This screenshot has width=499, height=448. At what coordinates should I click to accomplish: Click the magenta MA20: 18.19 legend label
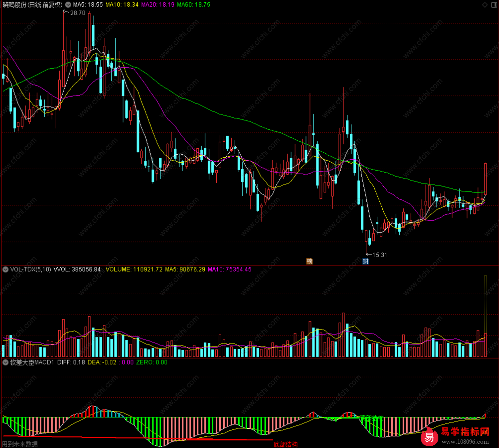(x=158, y=5)
